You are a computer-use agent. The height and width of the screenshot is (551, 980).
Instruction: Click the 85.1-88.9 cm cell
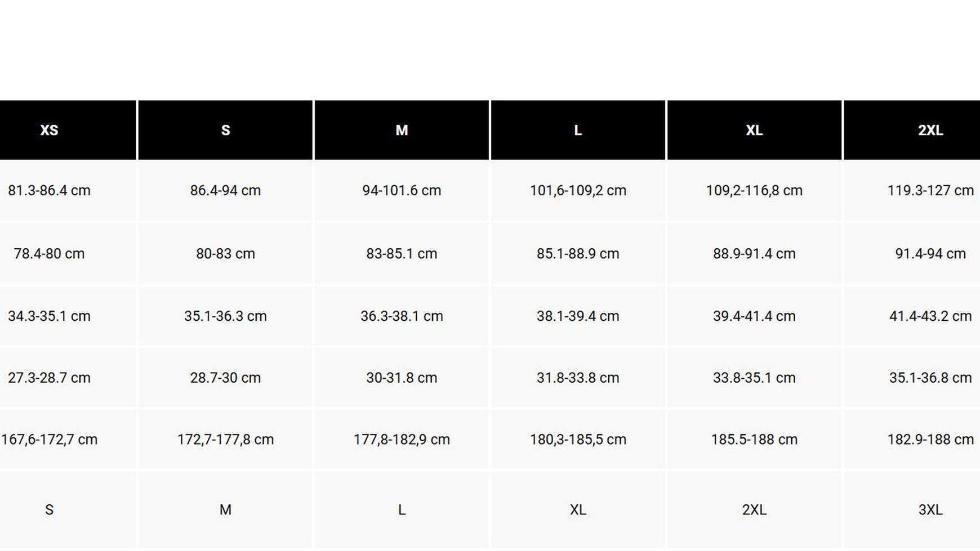[578, 254]
